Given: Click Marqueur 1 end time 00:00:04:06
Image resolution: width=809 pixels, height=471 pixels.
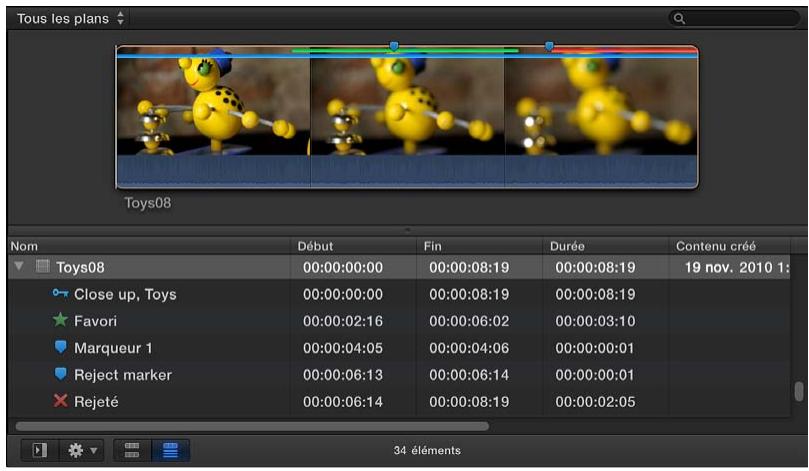Looking at the screenshot, I should pyautogui.click(x=469, y=348).
